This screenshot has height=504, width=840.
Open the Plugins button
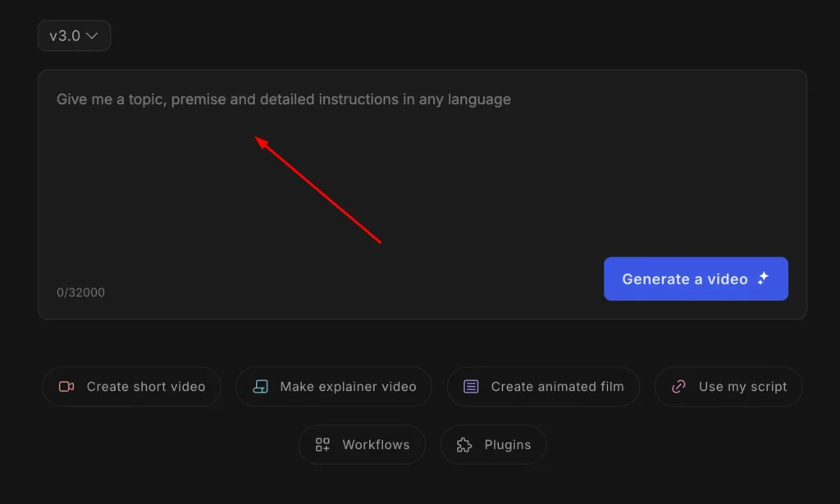click(493, 445)
